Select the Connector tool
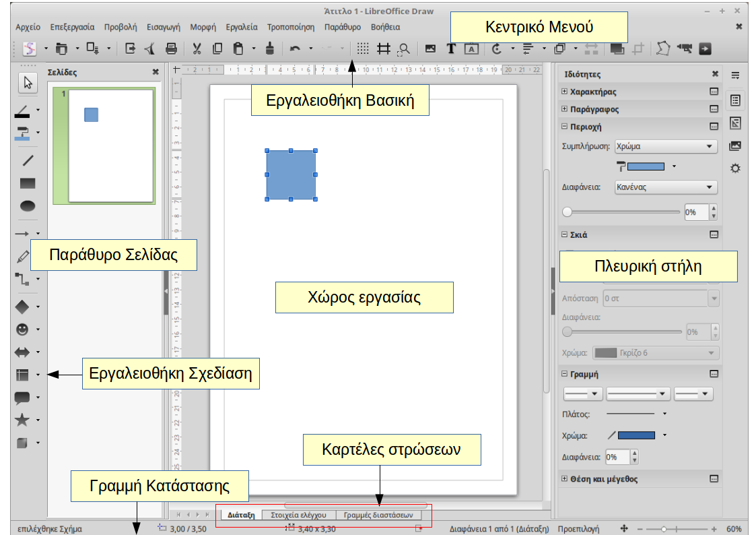Image resolution: width=756 pixels, height=535 pixels. (x=22, y=279)
